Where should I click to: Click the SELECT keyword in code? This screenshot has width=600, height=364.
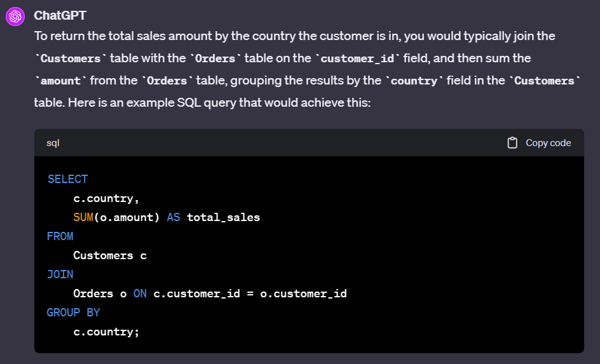click(67, 179)
